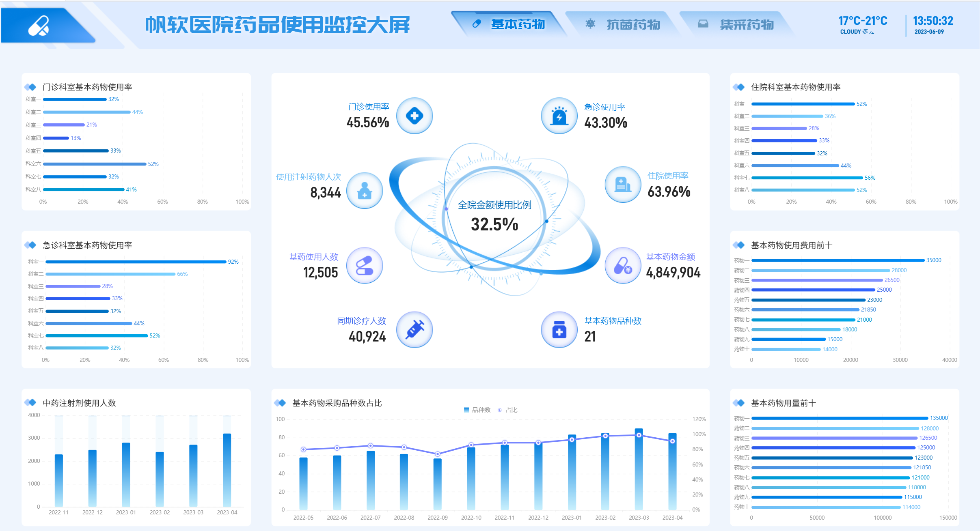Image resolution: width=980 pixels, height=531 pixels.
Task: Click the 急诊使用率 siren alarm icon
Action: pos(559,116)
